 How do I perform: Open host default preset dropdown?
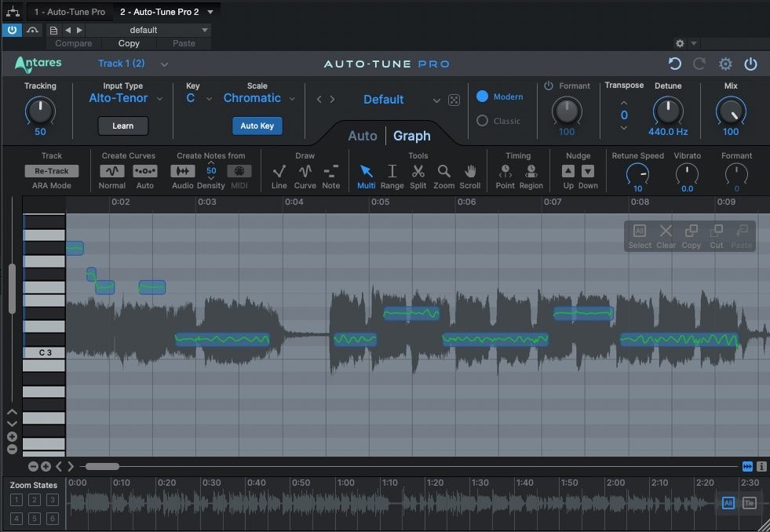tap(205, 30)
